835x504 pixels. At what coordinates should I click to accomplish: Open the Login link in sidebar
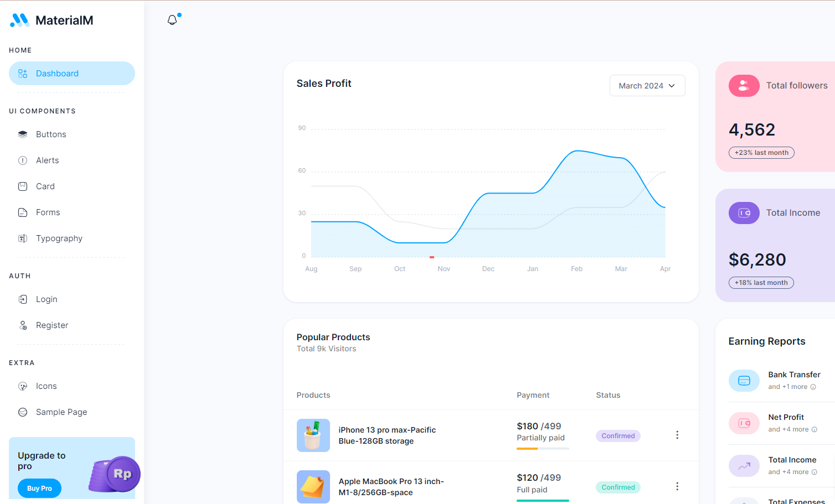pyautogui.click(x=47, y=299)
